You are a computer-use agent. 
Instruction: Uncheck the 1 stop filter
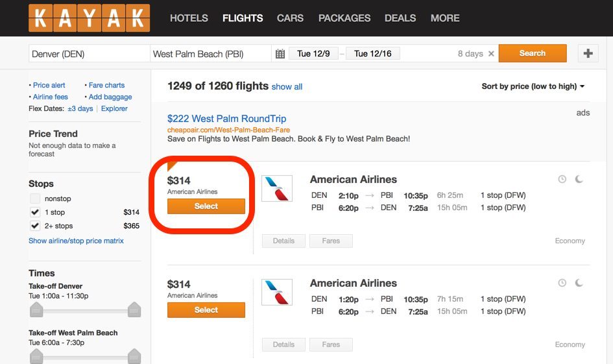(35, 212)
